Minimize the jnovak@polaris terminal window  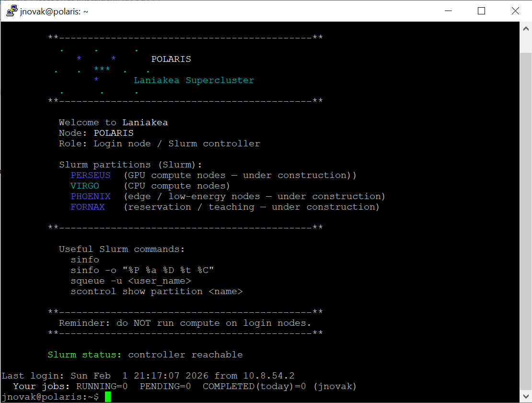click(448, 11)
